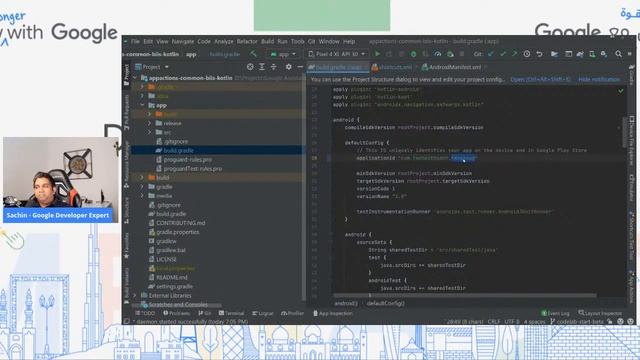Screen dimensions: 640x360
Task: Open the Refactor menu
Action: point(247,41)
